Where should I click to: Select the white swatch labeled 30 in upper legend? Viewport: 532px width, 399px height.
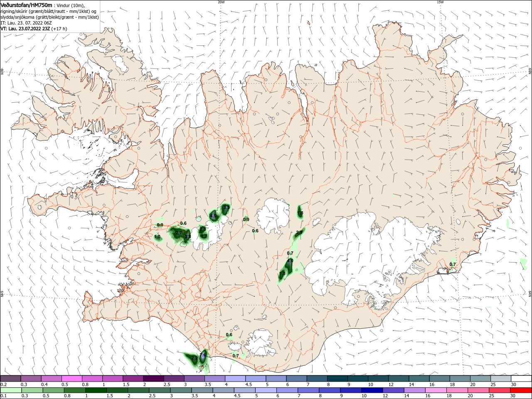tap(521, 378)
